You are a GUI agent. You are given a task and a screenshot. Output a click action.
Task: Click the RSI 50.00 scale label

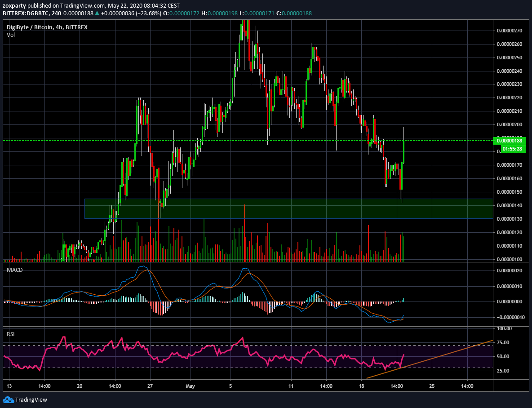[503, 356]
